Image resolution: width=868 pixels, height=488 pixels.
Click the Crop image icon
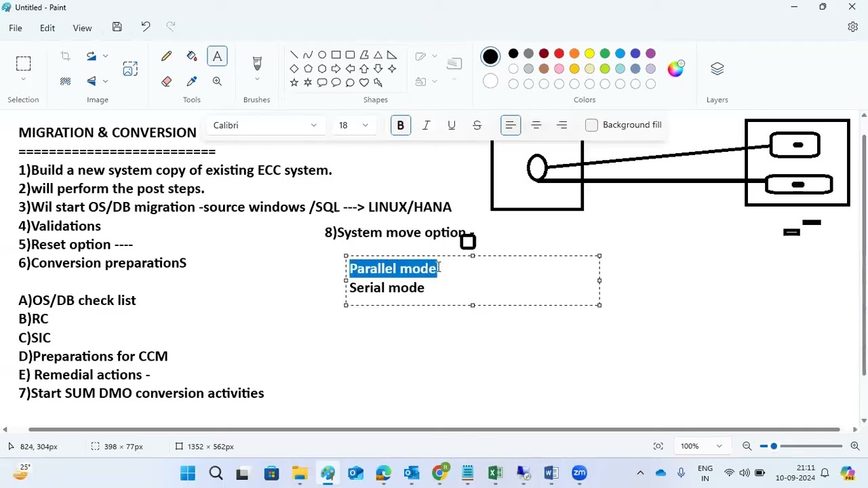66,56
